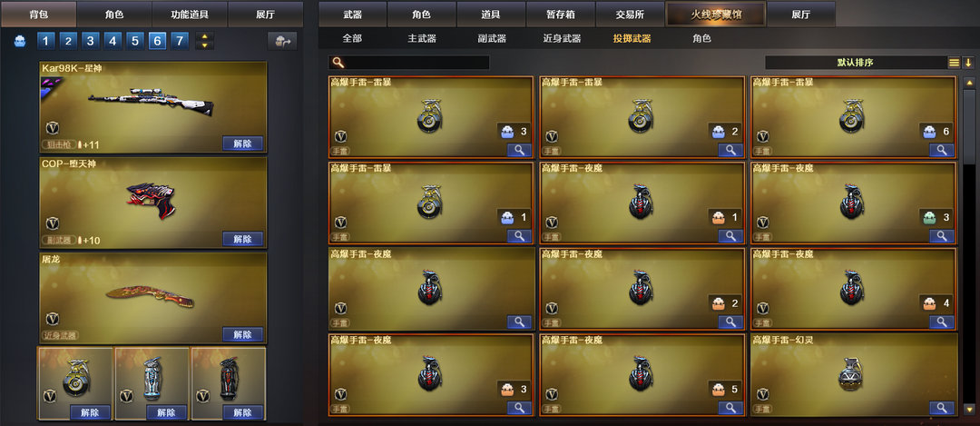This screenshot has height=426, width=980.
Task: Click the bag number up/down stepper
Action: pyautogui.click(x=204, y=41)
